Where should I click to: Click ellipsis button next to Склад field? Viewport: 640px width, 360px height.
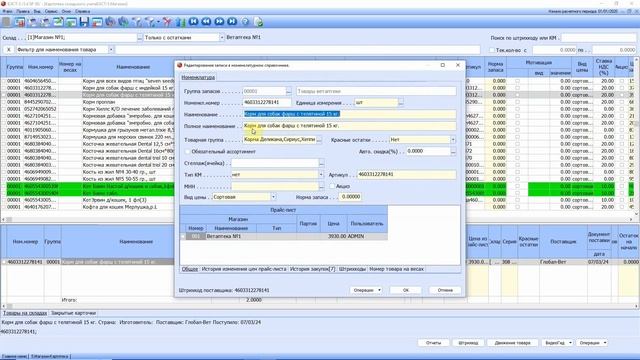(x=140, y=38)
